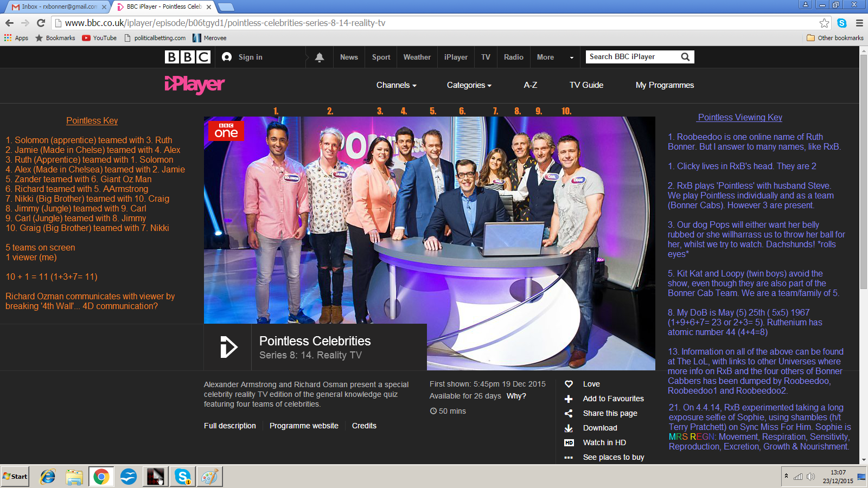Bookmark this page with star icon
Screen dimensions: 868x488
click(824, 23)
